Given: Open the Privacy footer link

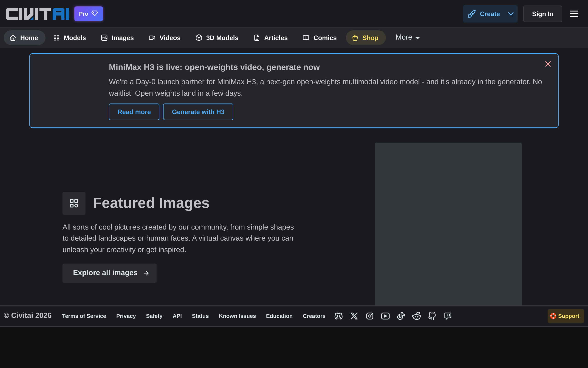Looking at the screenshot, I should pyautogui.click(x=126, y=316).
